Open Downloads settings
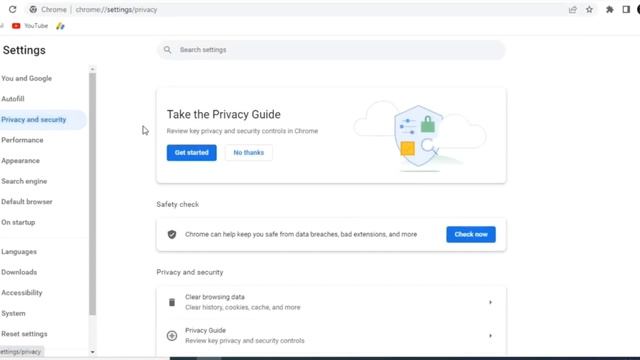640x360 pixels. pos(19,272)
